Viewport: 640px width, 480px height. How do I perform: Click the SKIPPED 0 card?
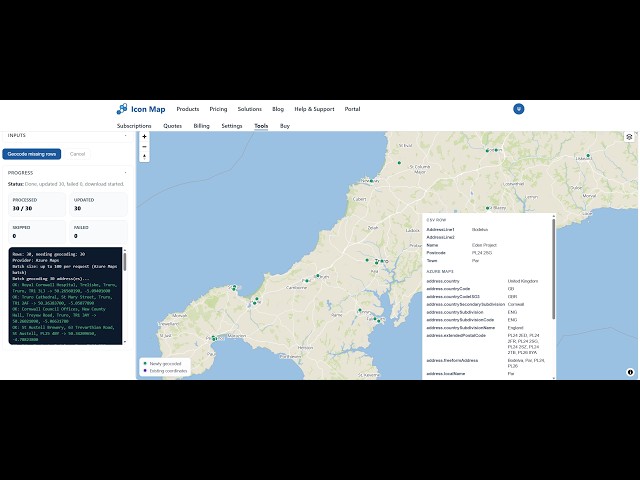point(37,232)
